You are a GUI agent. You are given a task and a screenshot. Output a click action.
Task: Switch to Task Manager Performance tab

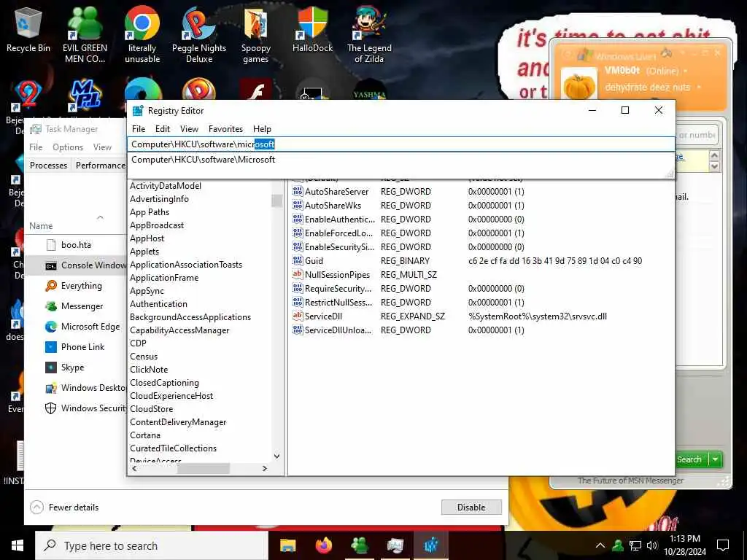100,166
